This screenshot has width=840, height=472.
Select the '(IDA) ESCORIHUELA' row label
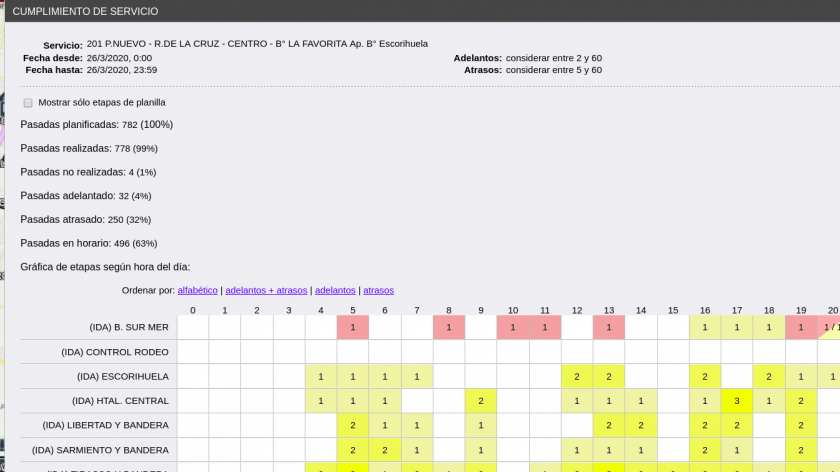click(122, 377)
